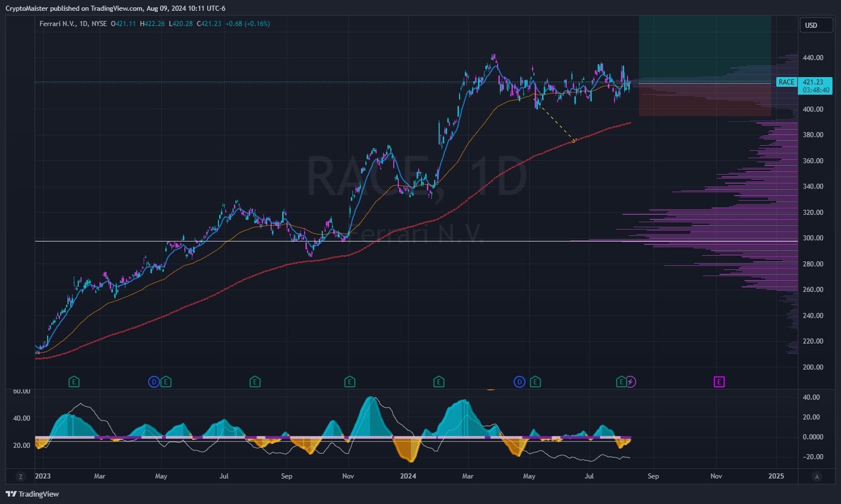The height and width of the screenshot is (504, 841).
Task: Click the O421.11 open value in legend
Action: coord(123,24)
